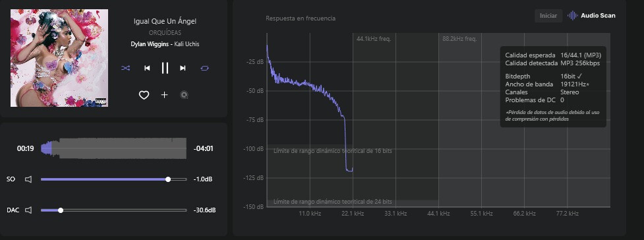The image size is (644, 240).
Task: Click the Iniciar button
Action: coord(548,16)
